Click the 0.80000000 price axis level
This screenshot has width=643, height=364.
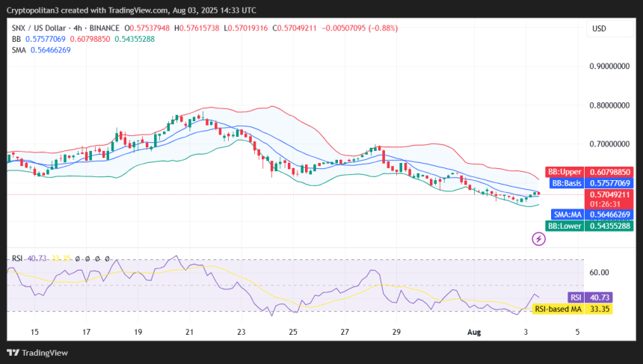click(x=609, y=105)
